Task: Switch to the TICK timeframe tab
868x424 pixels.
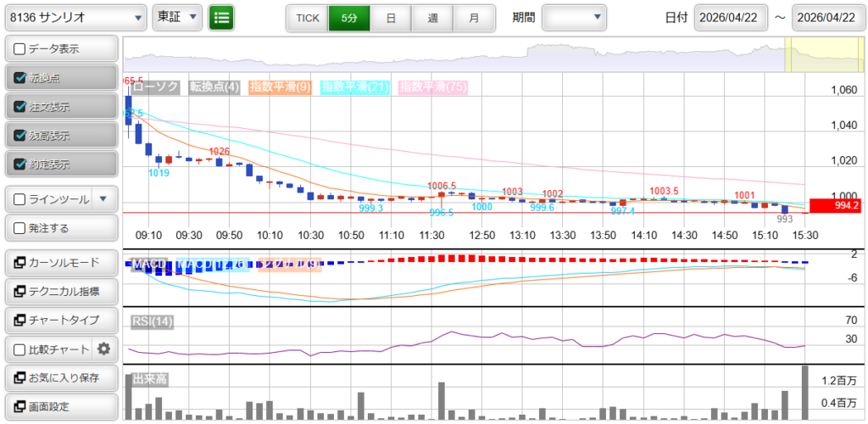Action: click(x=307, y=18)
